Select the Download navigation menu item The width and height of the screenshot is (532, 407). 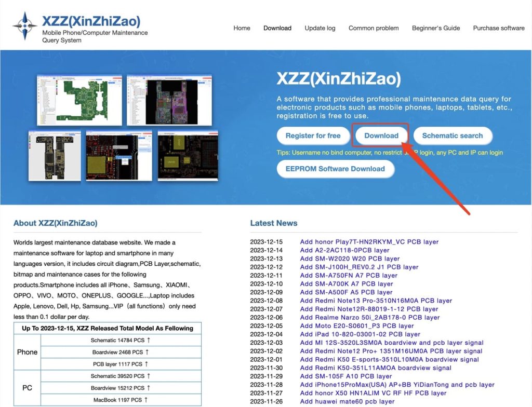click(277, 28)
